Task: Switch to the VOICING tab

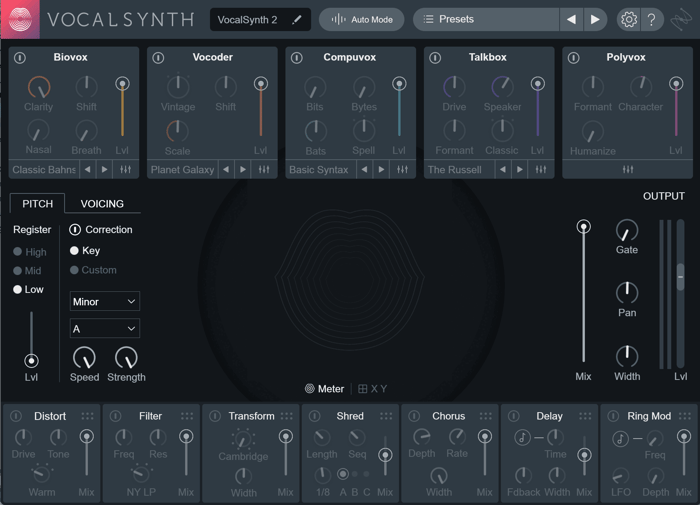Action: point(102,204)
